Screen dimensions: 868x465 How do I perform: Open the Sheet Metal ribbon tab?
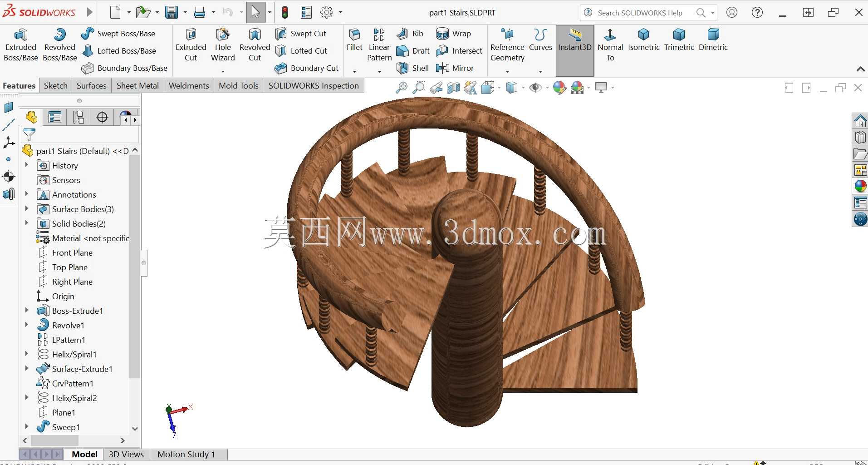point(137,86)
